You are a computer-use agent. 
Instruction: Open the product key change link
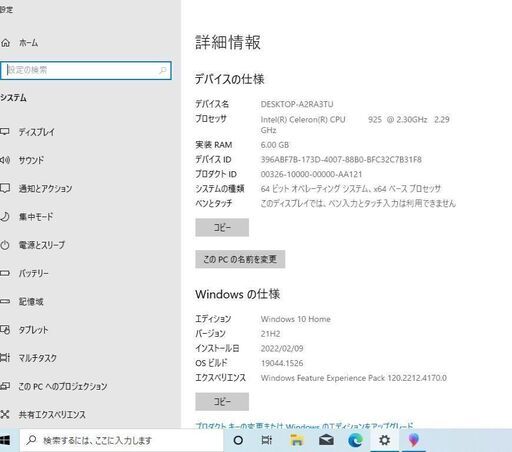(x=304, y=426)
